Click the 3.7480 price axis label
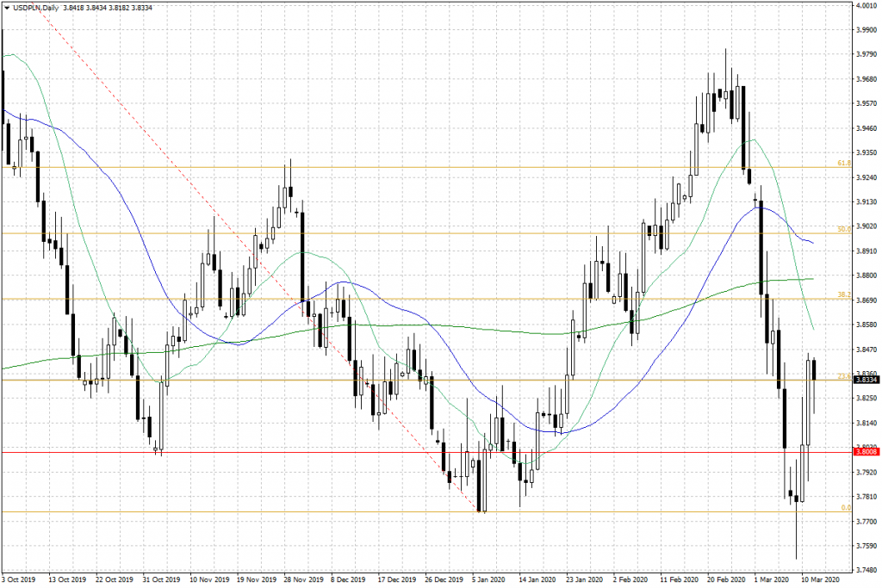Screen dimensions: 882x588 tap(866, 570)
